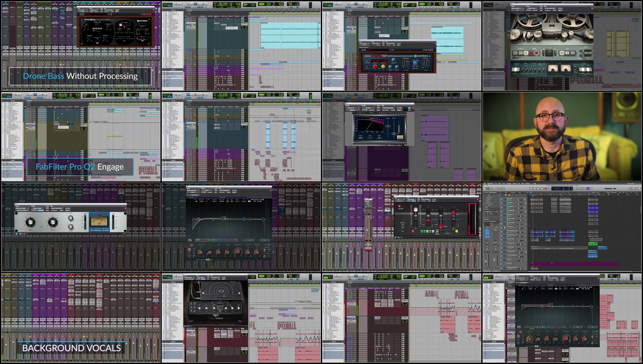The width and height of the screenshot is (643, 364).
Task: Click the blue Multiply knob on PrimalTap
Action: point(415,63)
